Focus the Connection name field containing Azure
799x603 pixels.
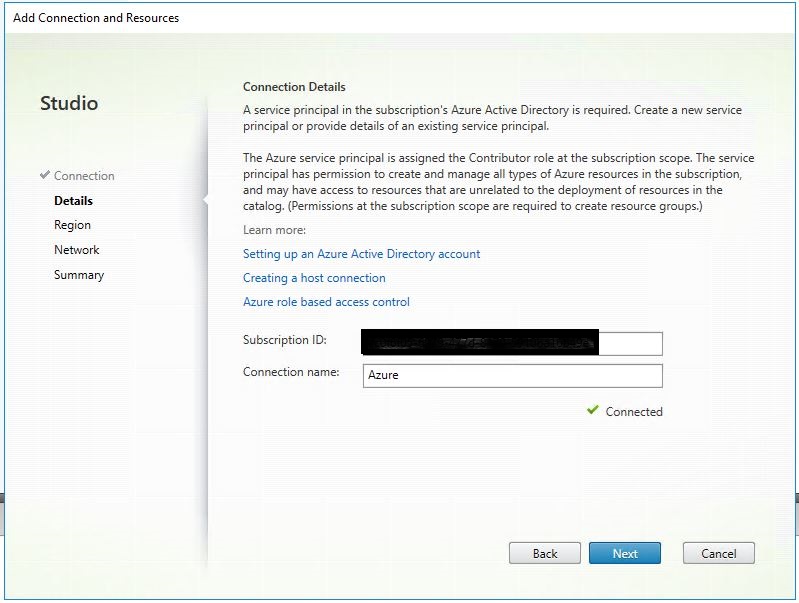tap(512, 375)
